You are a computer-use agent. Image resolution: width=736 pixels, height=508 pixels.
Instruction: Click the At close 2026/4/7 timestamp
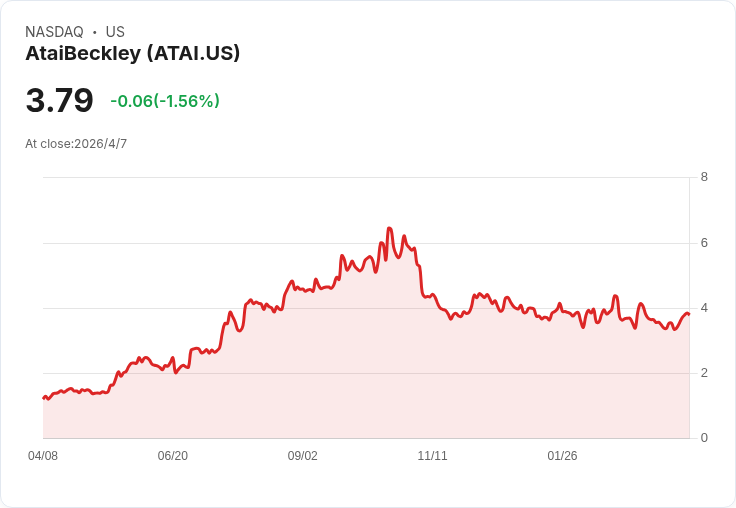(x=76, y=144)
